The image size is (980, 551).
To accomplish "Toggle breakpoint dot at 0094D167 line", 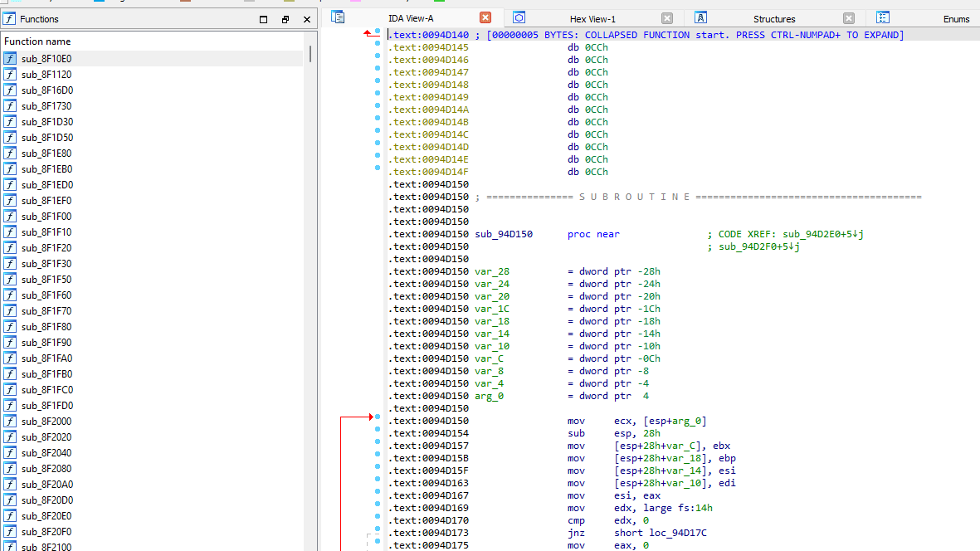I will [x=378, y=491].
